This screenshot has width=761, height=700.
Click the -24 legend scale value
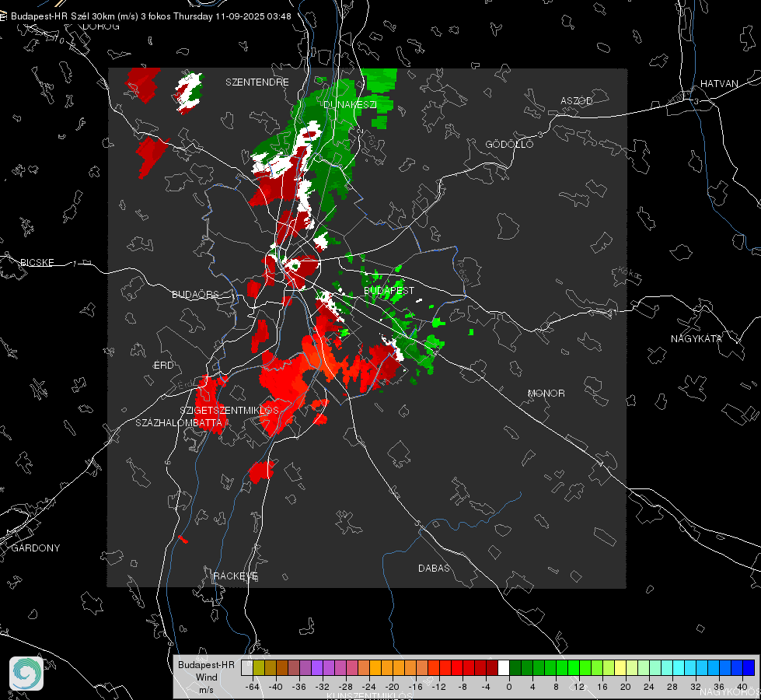click(x=369, y=687)
